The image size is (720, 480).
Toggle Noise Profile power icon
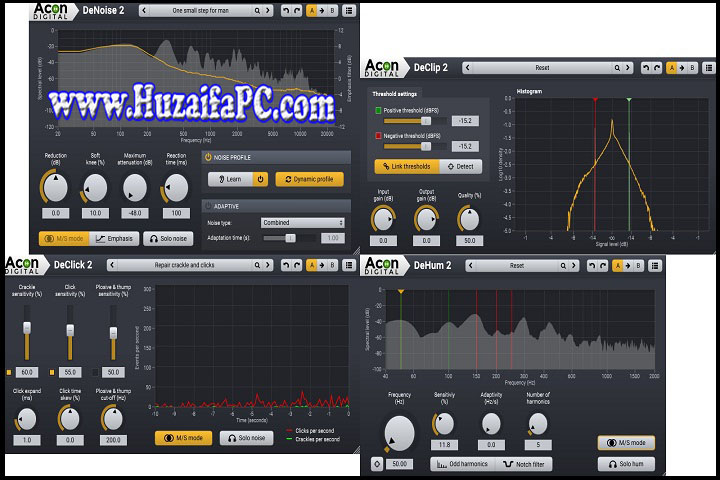208,157
